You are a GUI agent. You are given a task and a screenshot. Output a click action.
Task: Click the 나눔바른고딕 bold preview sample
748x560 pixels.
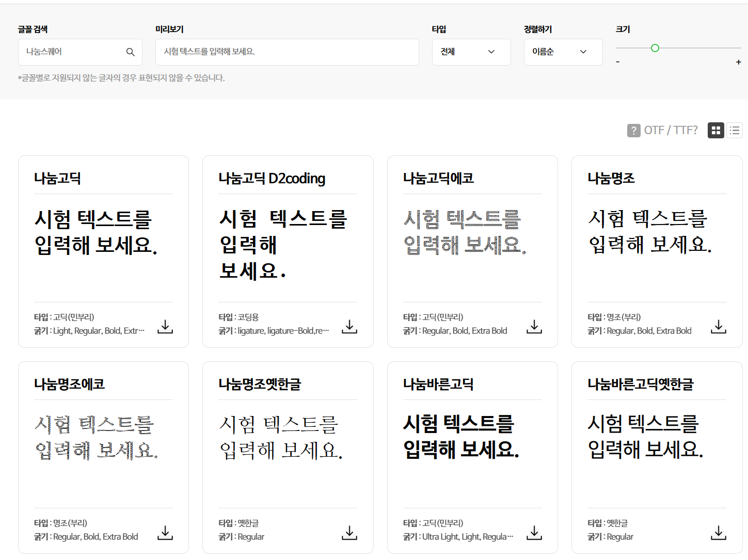[x=461, y=437]
